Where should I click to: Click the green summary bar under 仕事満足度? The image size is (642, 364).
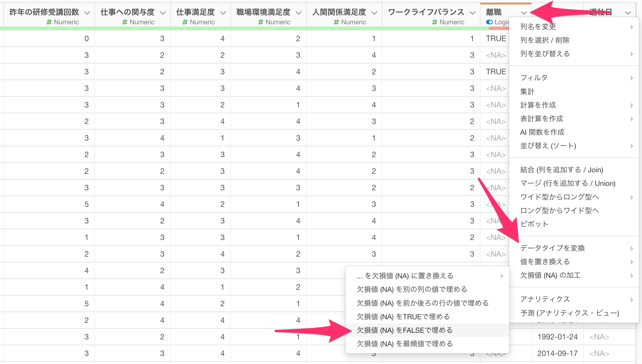(200, 28)
